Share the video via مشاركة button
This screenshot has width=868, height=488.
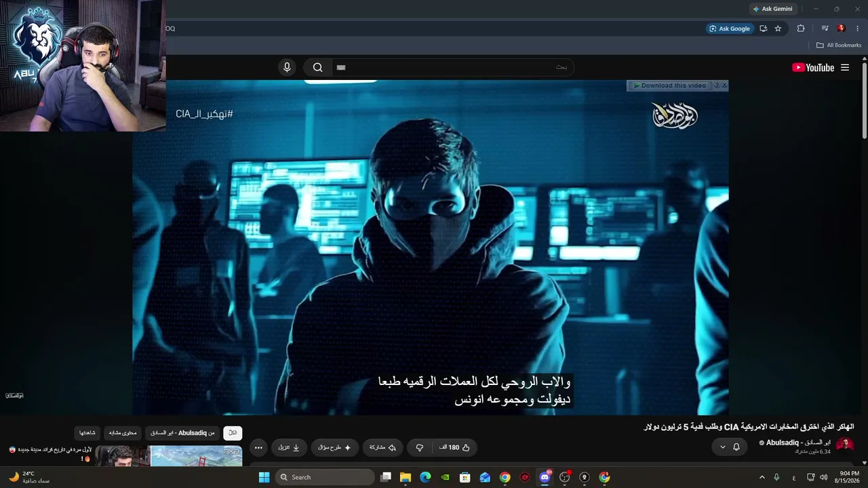coord(382,447)
